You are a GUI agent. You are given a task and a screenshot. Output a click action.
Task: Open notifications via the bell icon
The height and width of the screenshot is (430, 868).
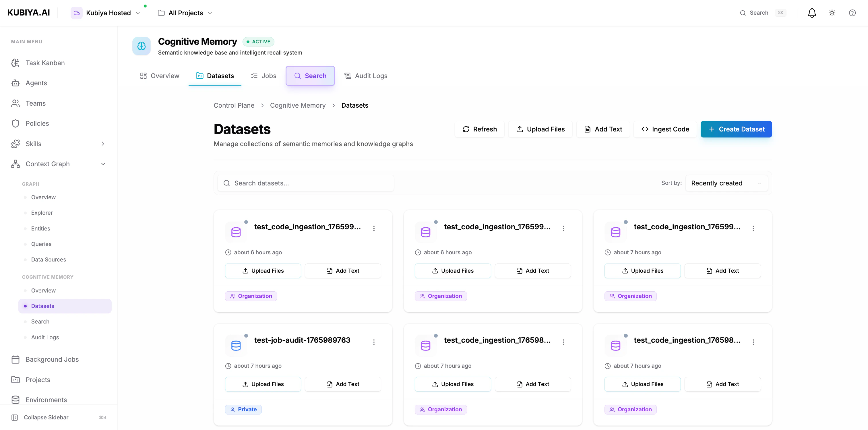tap(812, 12)
